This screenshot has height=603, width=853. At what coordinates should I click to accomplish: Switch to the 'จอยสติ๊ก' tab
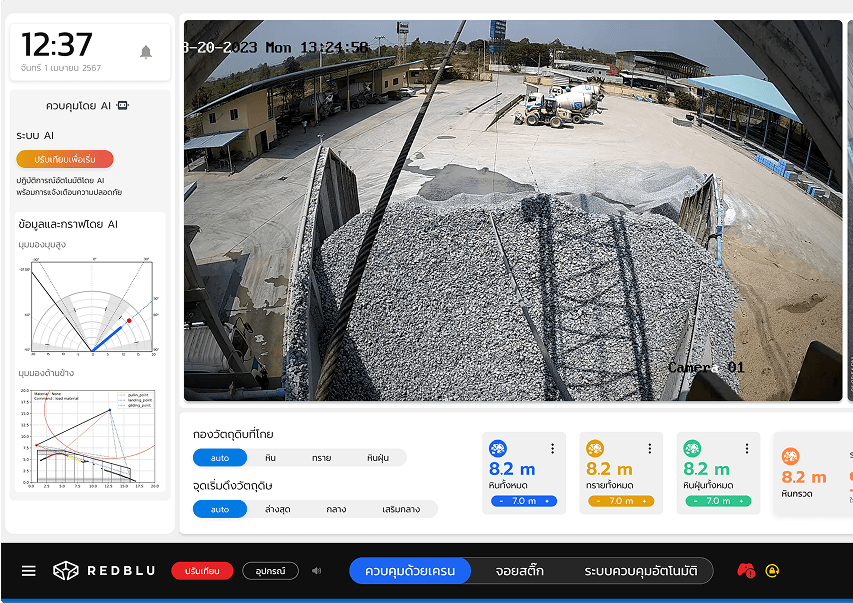[x=519, y=571]
